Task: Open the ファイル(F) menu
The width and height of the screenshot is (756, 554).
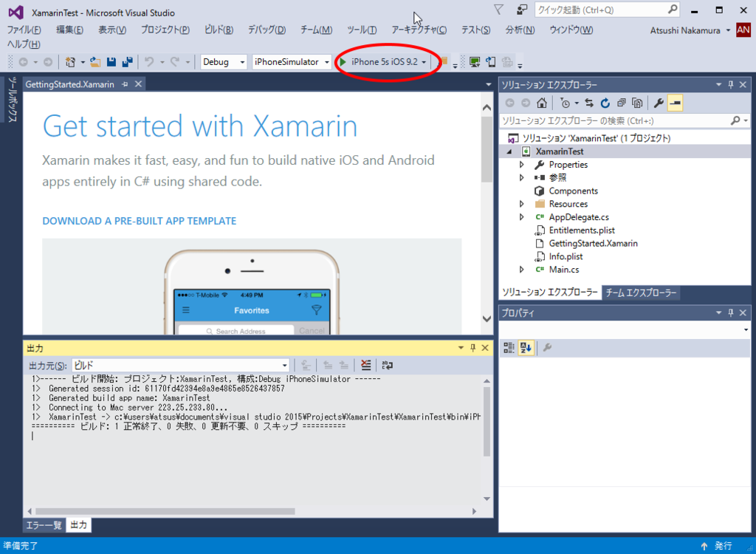Action: 24,30
